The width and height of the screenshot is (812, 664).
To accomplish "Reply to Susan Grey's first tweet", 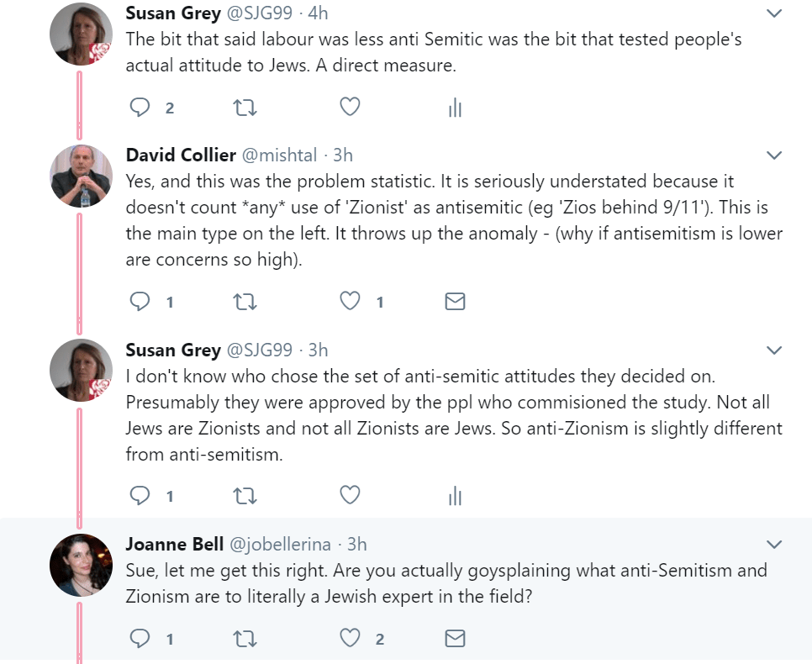I will tap(140, 108).
